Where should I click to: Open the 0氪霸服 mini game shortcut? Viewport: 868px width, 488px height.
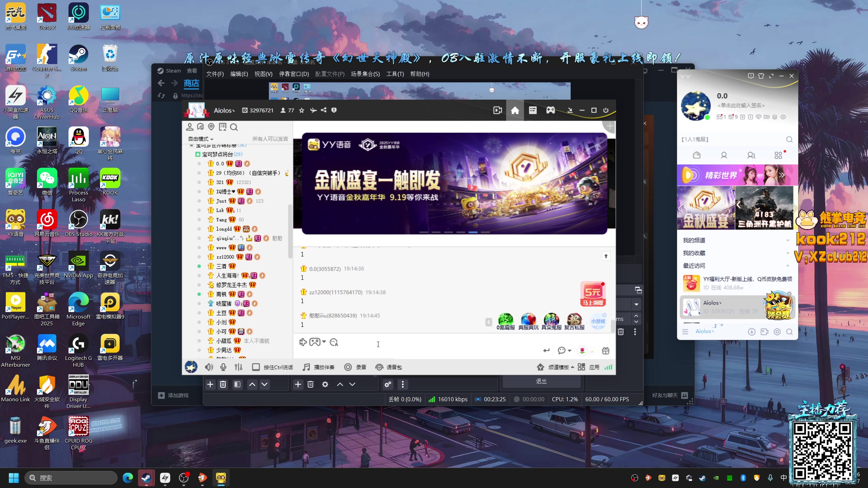click(x=506, y=322)
